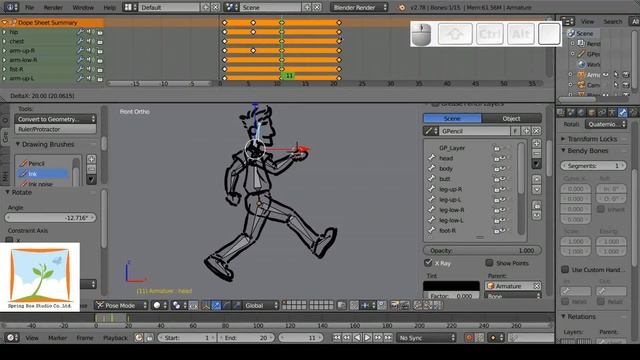The height and width of the screenshot is (360, 640).
Task: Collapse the Dope Sheet Summary row
Action: [x=4, y=22]
